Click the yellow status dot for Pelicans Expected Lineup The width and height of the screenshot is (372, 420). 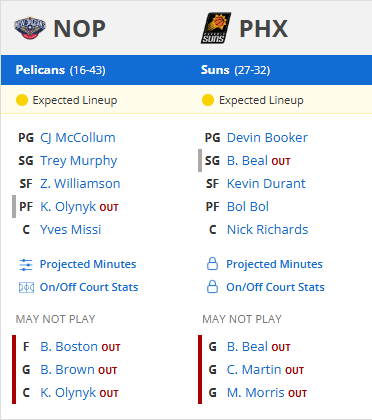tap(22, 100)
